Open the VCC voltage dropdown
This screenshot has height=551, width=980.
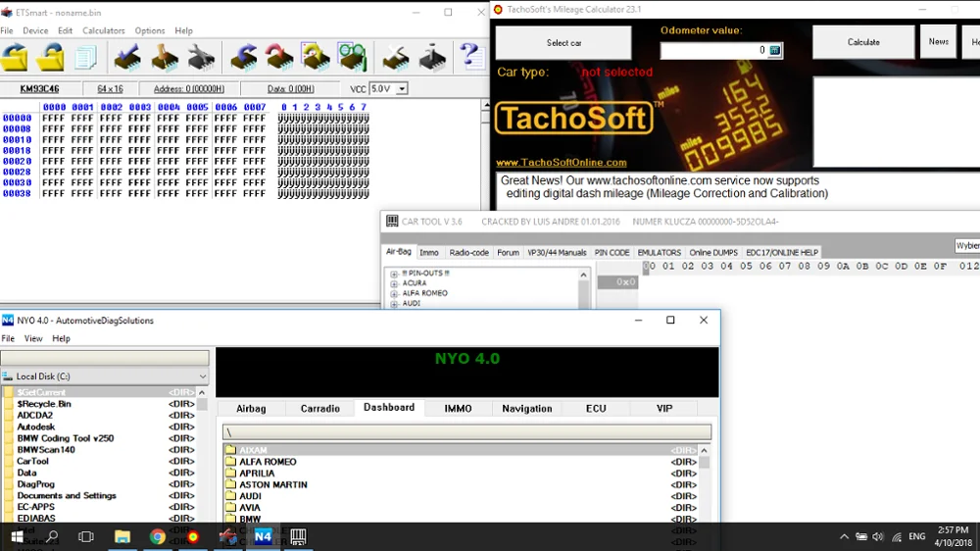pyautogui.click(x=402, y=89)
